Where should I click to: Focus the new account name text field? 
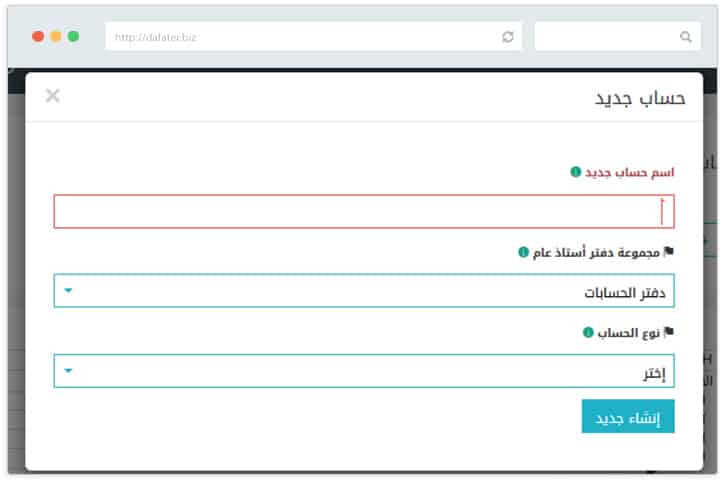click(363, 211)
